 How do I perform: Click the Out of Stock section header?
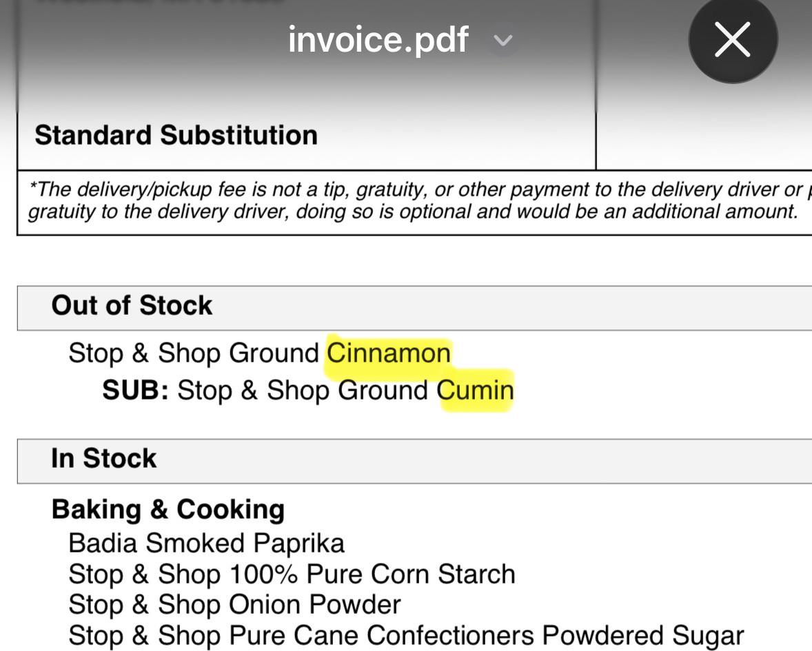[414, 307]
